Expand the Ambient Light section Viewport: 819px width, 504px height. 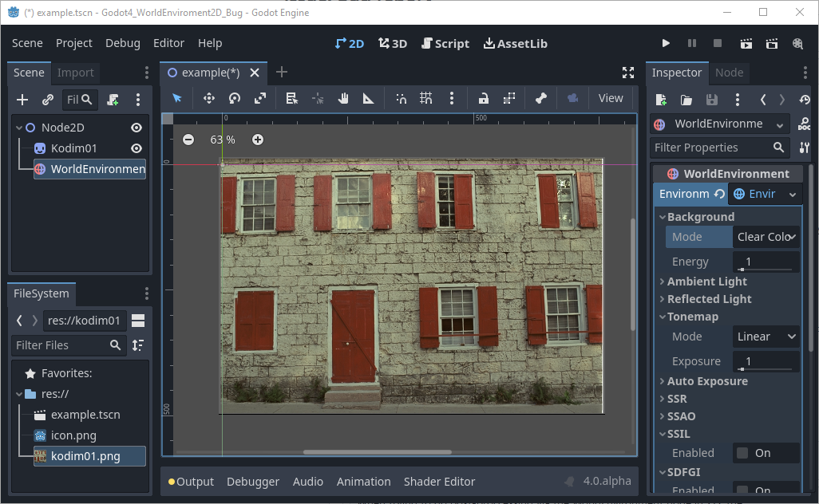[x=706, y=281]
